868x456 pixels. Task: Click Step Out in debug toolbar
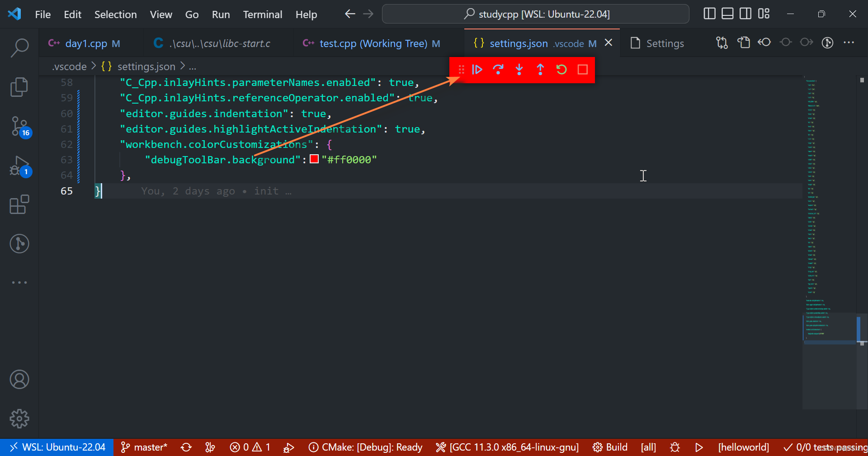pos(540,70)
